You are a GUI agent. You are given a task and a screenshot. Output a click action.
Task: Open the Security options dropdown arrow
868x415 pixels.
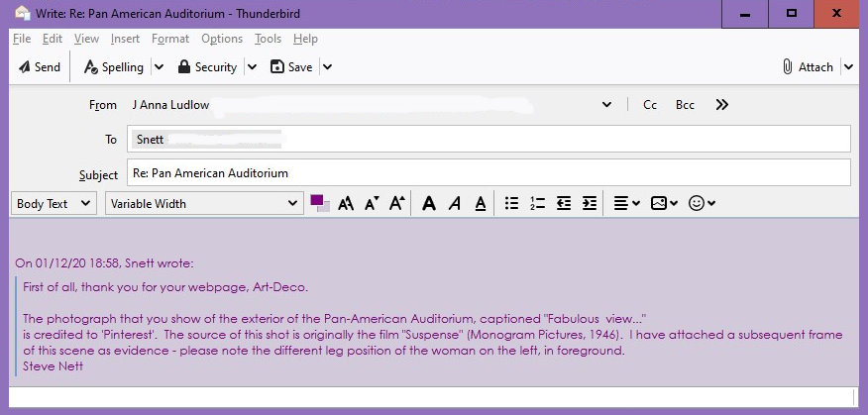pyautogui.click(x=252, y=67)
